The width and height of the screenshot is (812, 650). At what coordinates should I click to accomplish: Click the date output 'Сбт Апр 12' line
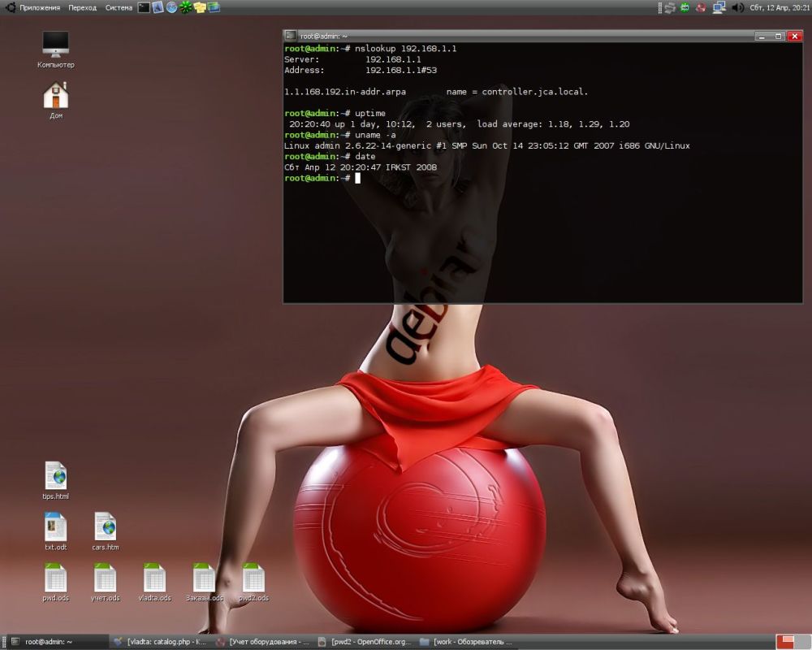pos(361,167)
